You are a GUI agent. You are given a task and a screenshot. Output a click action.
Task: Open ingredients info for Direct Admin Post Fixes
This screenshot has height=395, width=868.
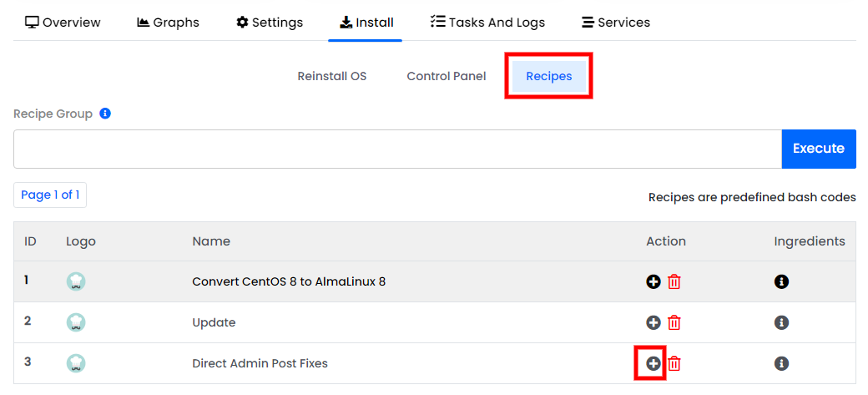[781, 363]
